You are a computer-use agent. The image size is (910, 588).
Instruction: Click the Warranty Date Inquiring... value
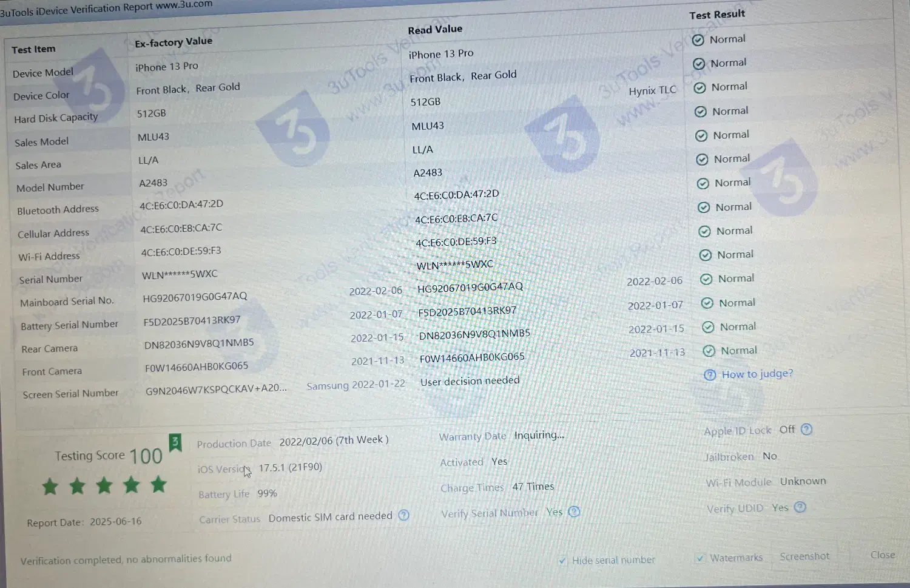[x=539, y=435]
